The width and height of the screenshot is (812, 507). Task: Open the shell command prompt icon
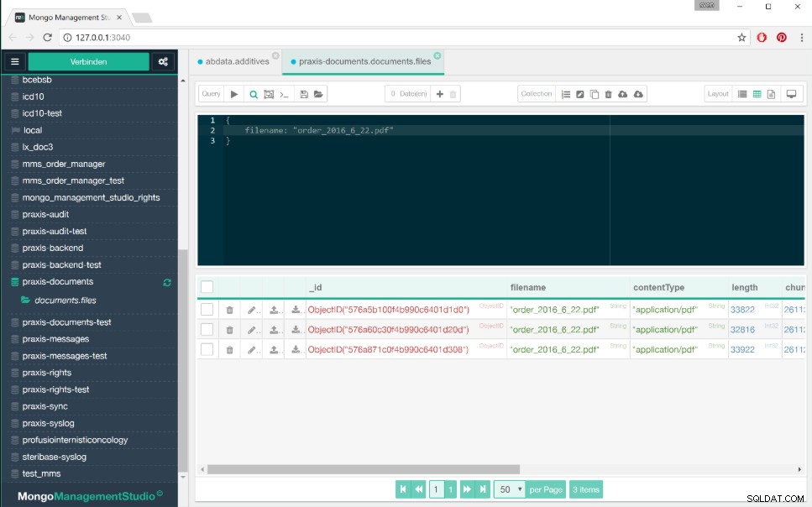[284, 94]
